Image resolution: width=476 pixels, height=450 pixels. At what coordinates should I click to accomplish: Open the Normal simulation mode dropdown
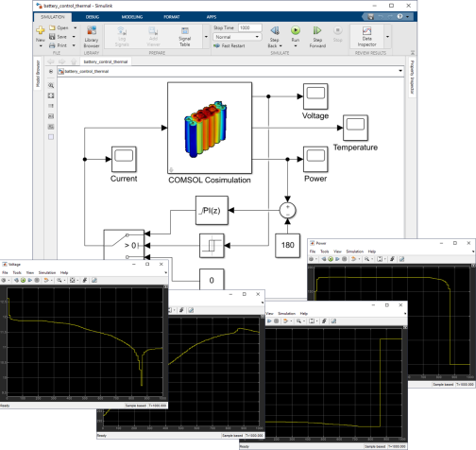[x=237, y=37]
